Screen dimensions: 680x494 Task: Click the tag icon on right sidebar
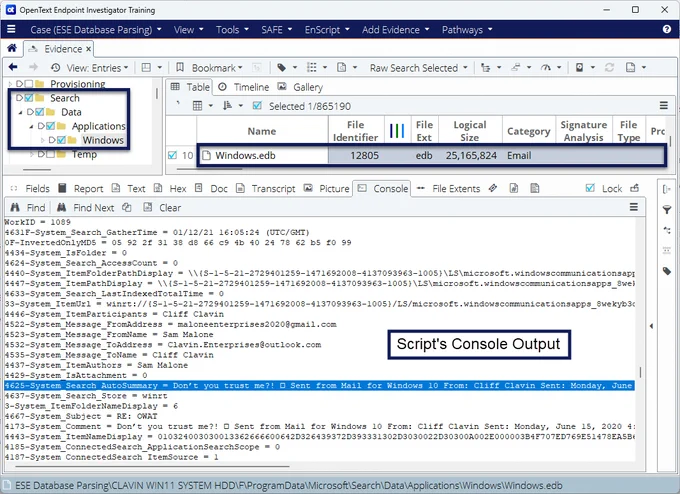click(x=667, y=272)
